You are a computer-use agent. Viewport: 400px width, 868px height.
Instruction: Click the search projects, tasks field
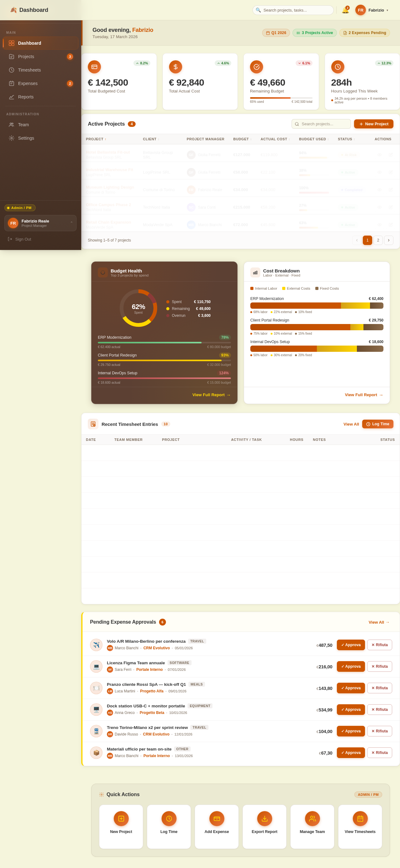pyautogui.click(x=293, y=10)
